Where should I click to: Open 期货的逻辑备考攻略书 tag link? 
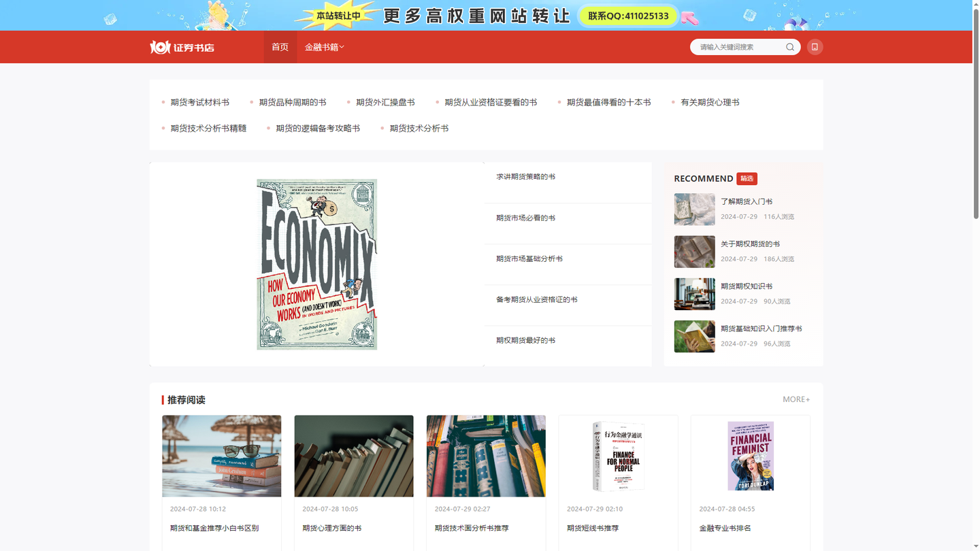(318, 128)
